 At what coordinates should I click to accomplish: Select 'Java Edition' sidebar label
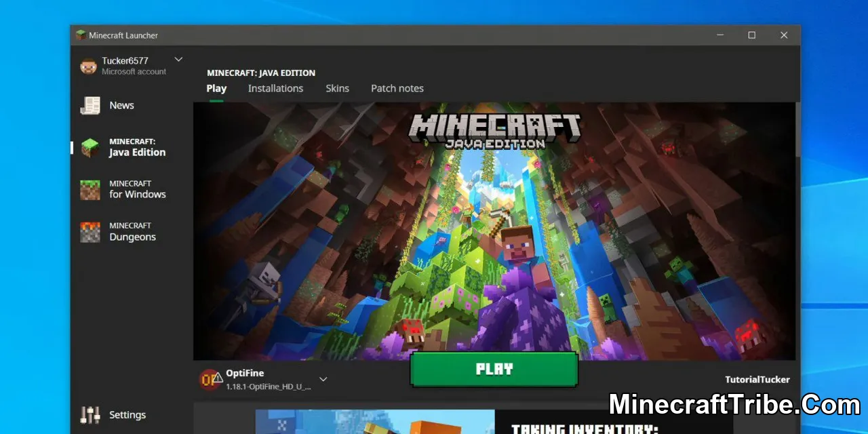138,153
